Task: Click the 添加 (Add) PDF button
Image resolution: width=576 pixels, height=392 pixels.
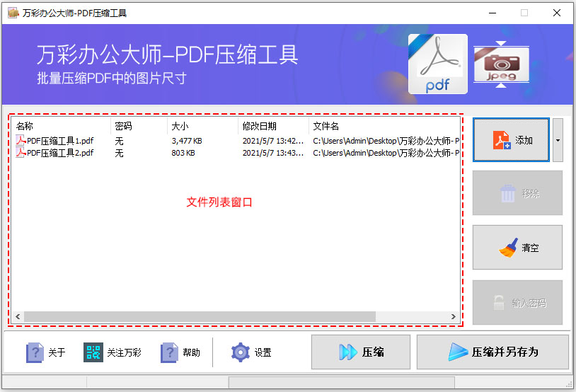Action: pyautogui.click(x=511, y=139)
